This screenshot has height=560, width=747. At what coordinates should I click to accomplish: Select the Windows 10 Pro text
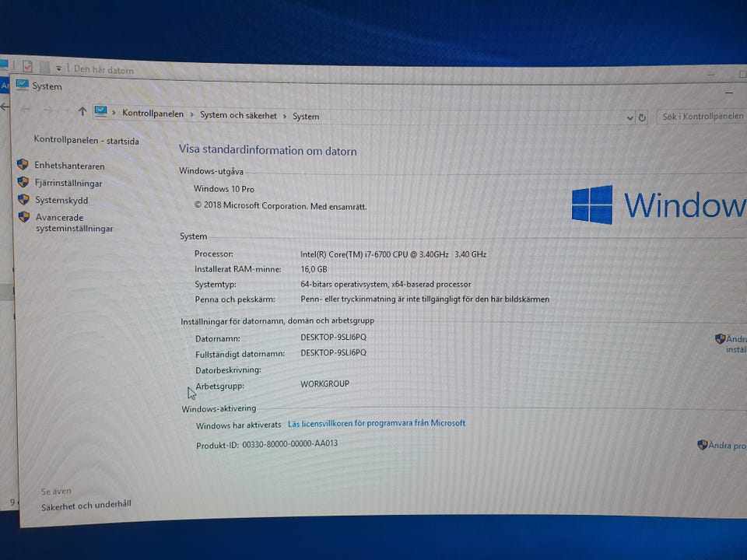tap(224, 189)
